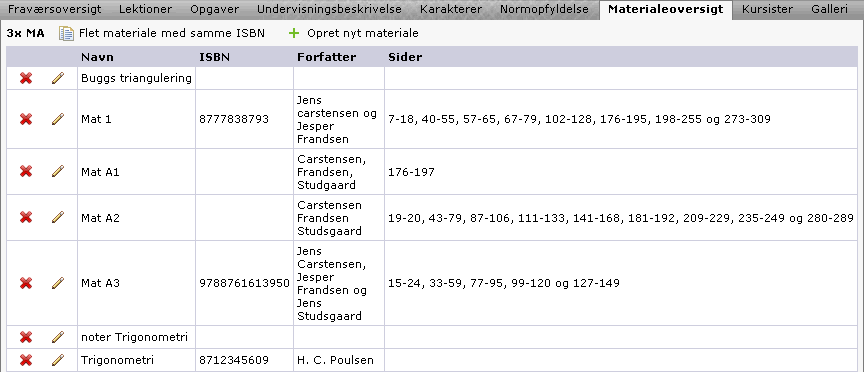
Task: Click the pencil icon for Mat A3
Action: click(58, 283)
